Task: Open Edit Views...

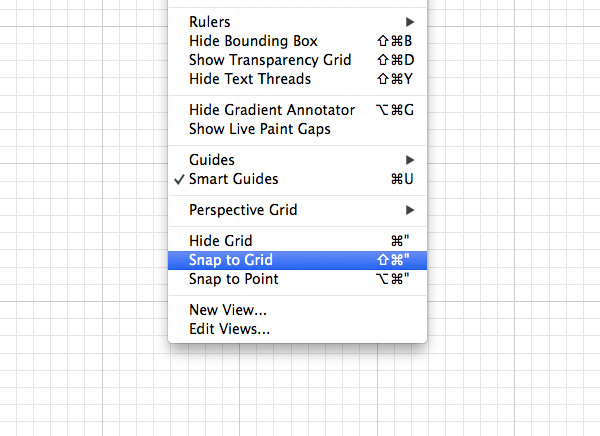Action: 229,329
